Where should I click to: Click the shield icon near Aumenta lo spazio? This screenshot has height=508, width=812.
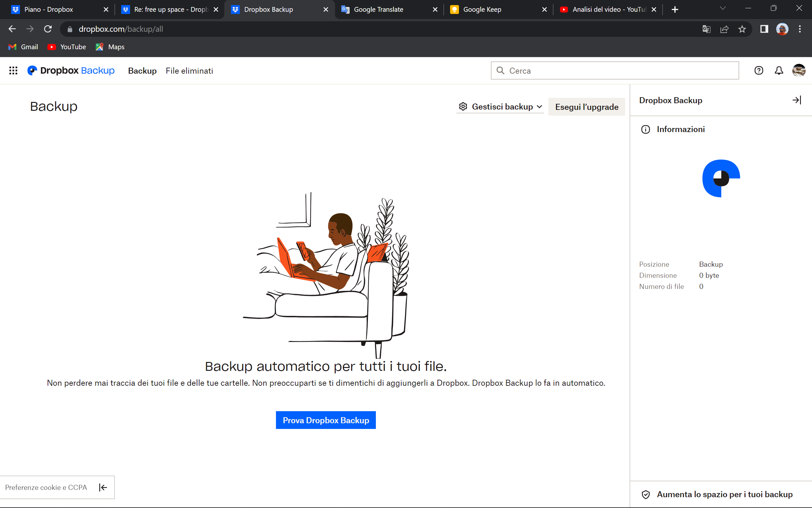645,495
